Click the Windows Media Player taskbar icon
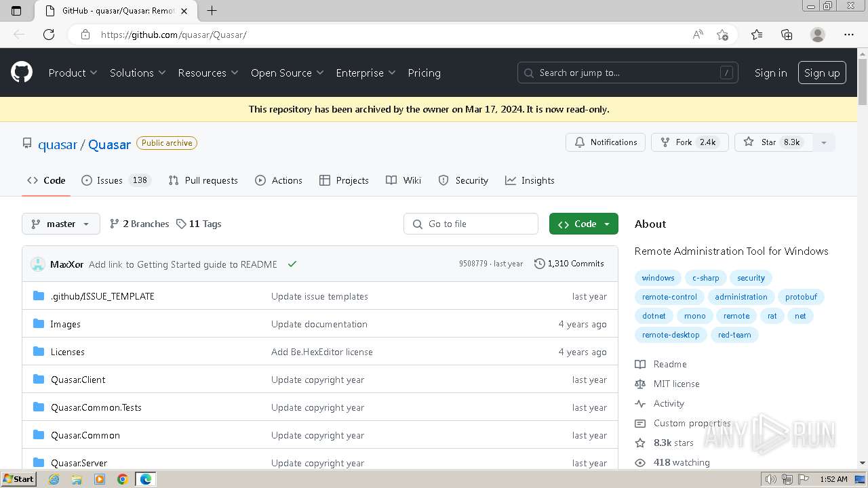Screen dimensions: 868x488 [x=100, y=479]
